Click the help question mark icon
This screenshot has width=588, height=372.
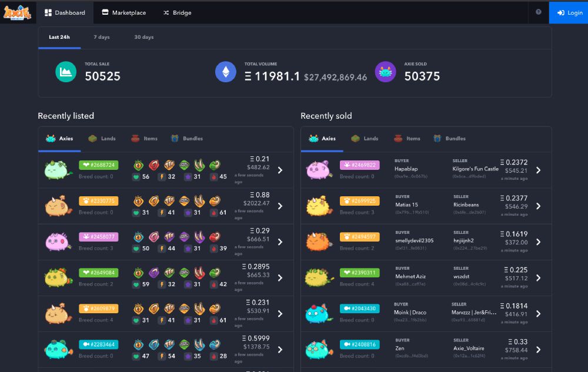[539, 12]
